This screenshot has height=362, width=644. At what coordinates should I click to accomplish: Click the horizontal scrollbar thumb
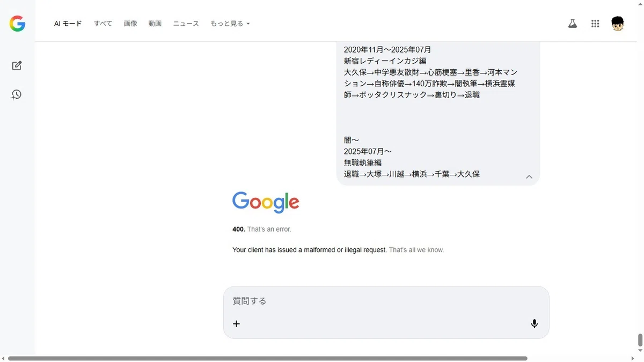tap(268, 358)
